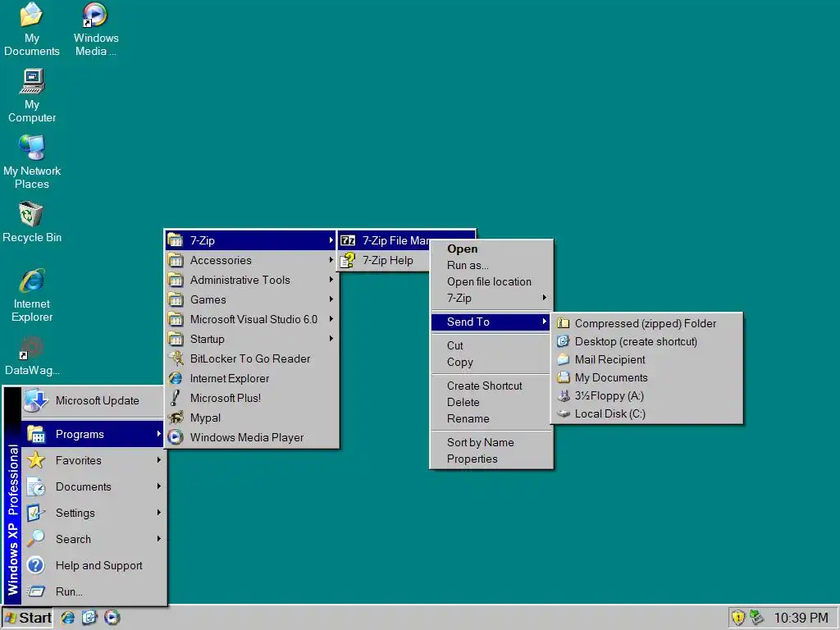Click the 10:39 PM clock

pyautogui.click(x=801, y=618)
